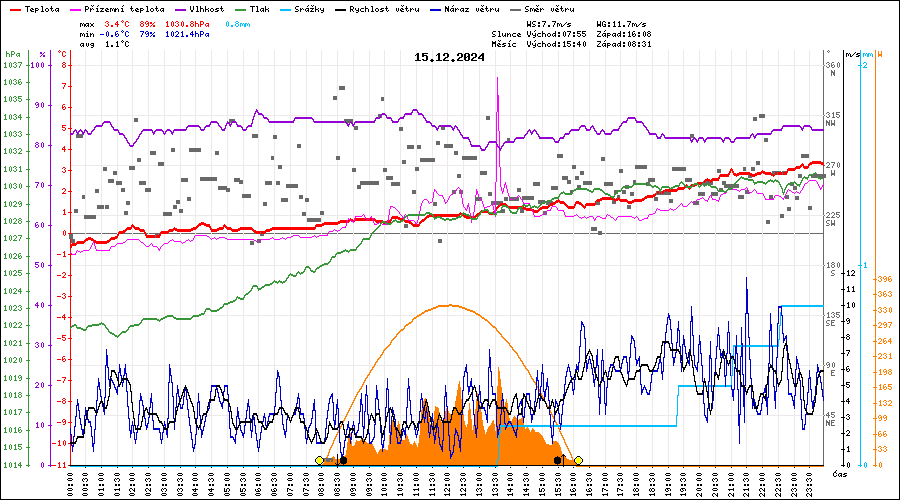Screen dimensions: 900x500
Task: Click the red Teplota legend line
Action: point(14,8)
